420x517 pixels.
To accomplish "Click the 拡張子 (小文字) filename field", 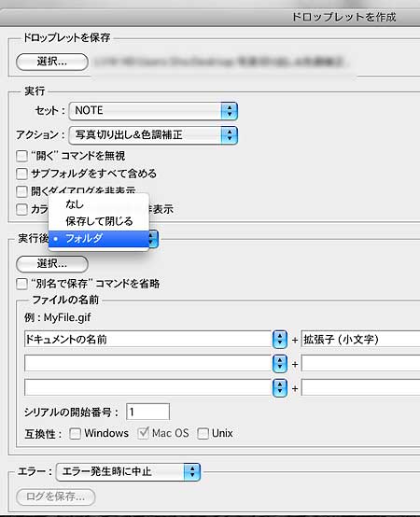I will tap(360, 340).
